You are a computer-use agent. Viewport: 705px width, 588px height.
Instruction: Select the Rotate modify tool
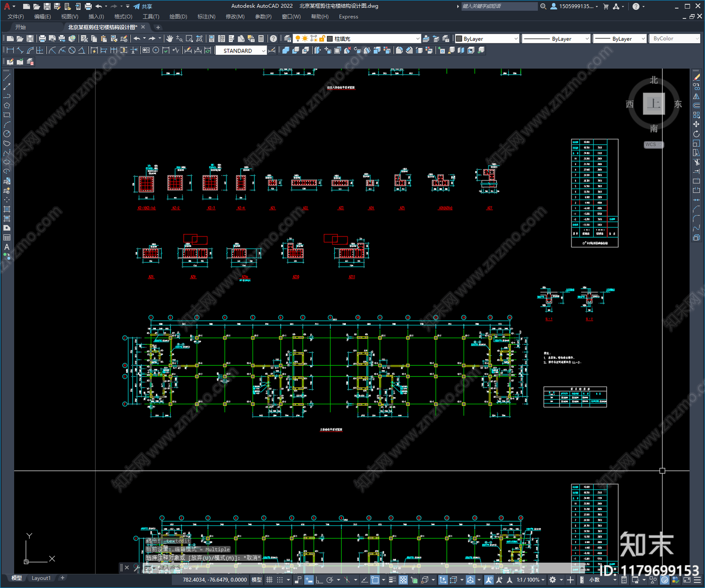(x=696, y=134)
